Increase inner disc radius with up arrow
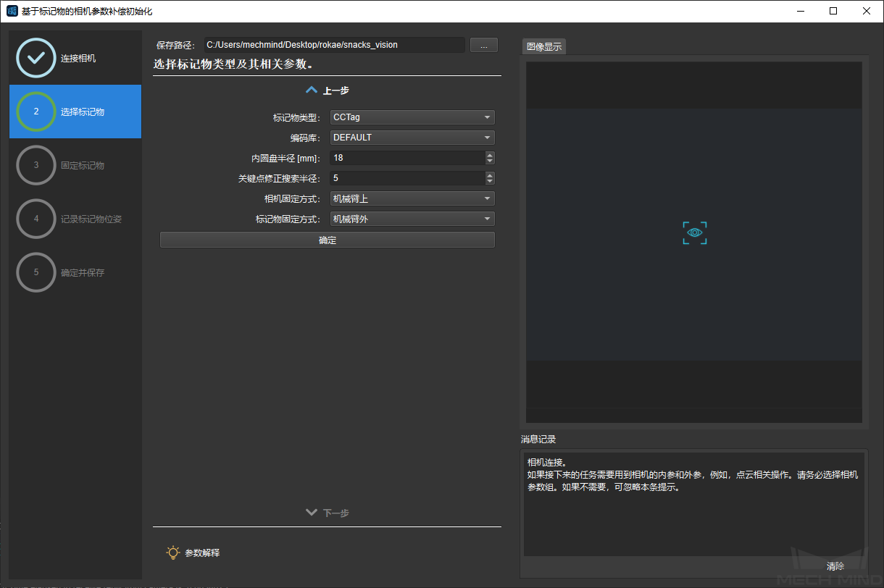 (490, 155)
